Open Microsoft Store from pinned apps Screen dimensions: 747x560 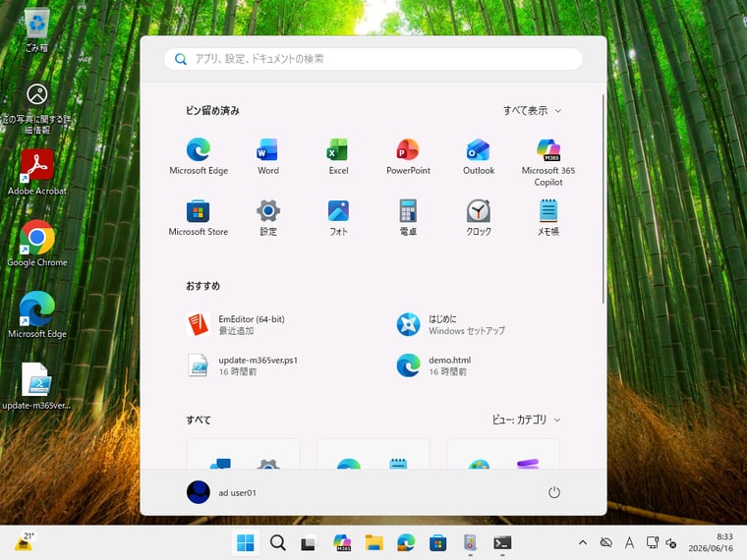coord(199,218)
